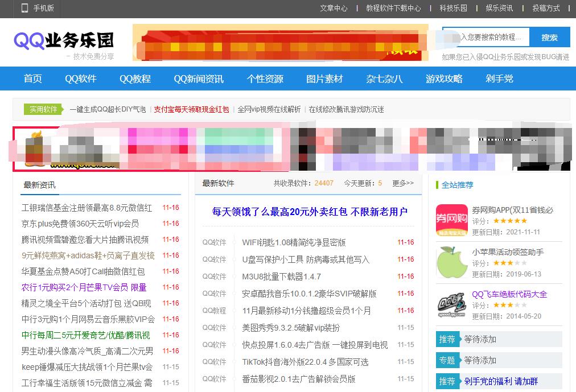The height and width of the screenshot is (392, 576).
Task: Open QQ飞车最新版代码大全 title link
Action: [509, 294]
